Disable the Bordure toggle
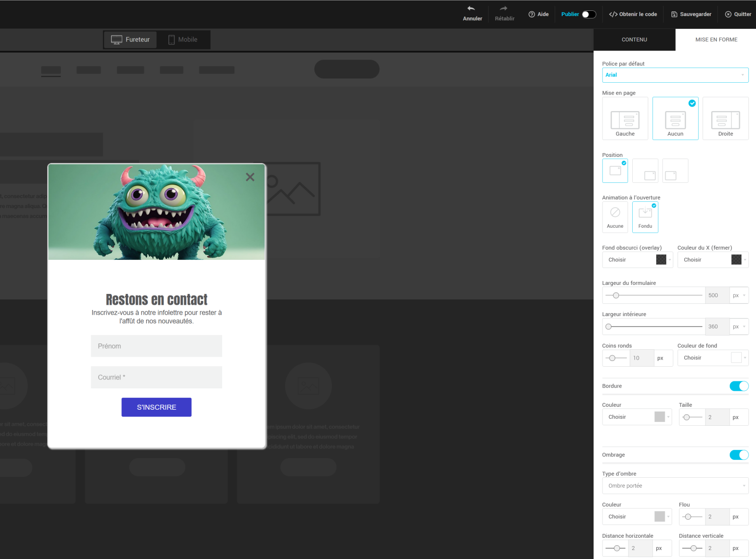Image resolution: width=756 pixels, height=559 pixels. [x=739, y=386]
